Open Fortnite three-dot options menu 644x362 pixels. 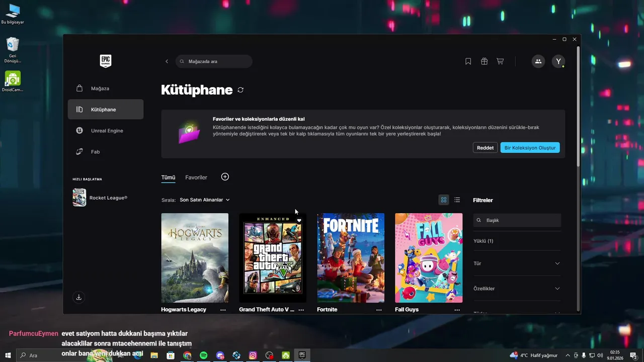379,310
